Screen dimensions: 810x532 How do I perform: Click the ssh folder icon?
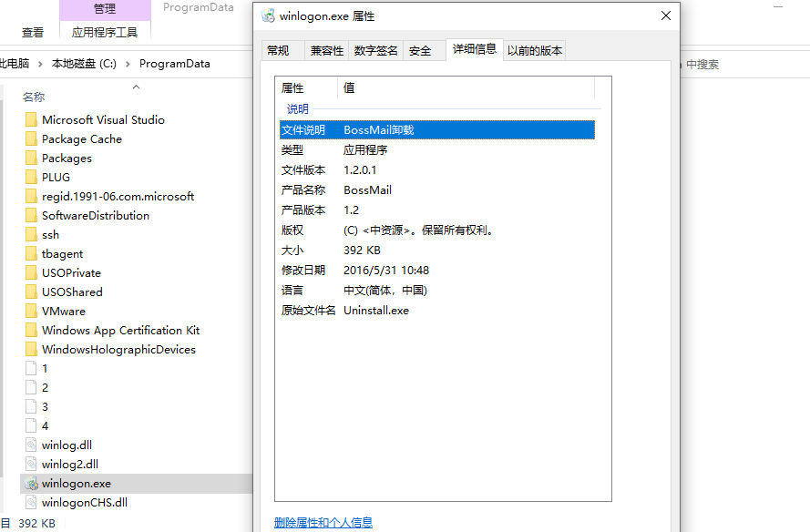pyautogui.click(x=32, y=234)
